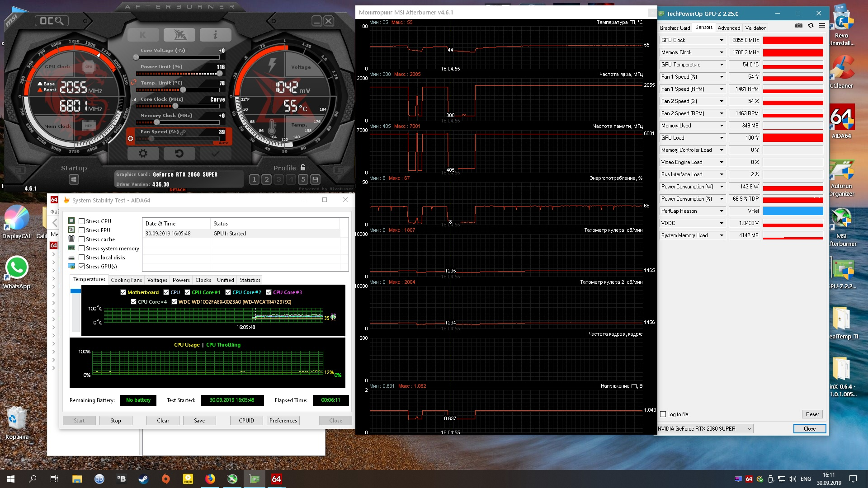The height and width of the screenshot is (488, 868).
Task: Click Afterburner OC Scanner search button
Action: [52, 21]
